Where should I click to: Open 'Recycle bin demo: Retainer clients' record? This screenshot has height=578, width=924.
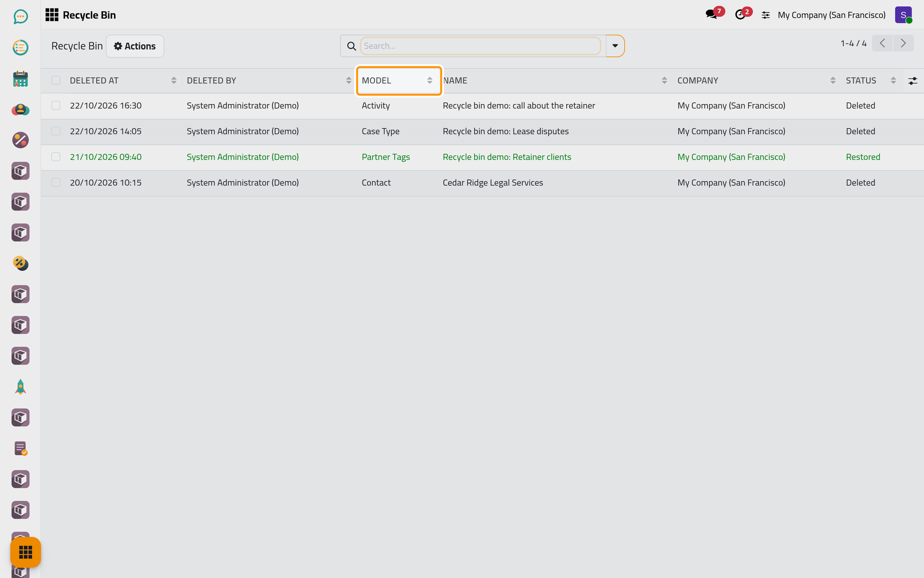(507, 157)
